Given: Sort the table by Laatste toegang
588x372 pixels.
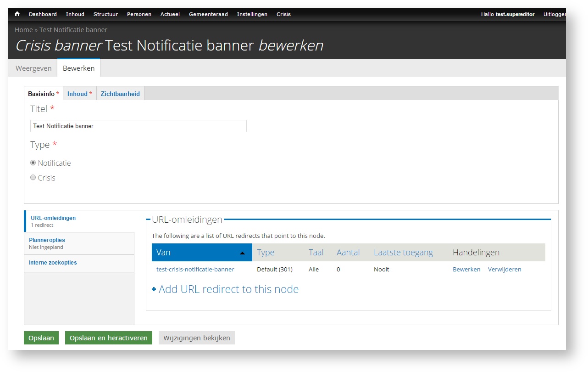Looking at the screenshot, I should point(403,253).
